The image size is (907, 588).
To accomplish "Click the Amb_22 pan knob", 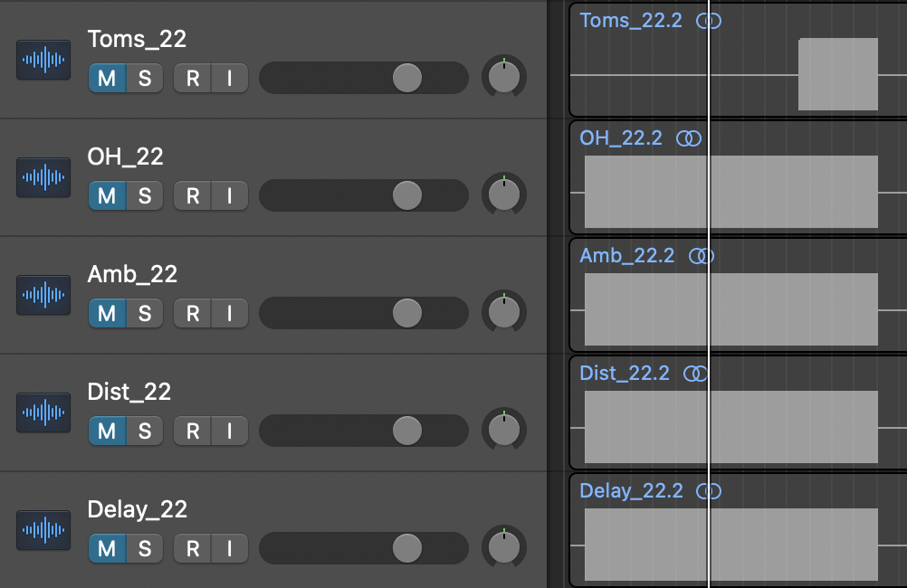I will 504,313.
